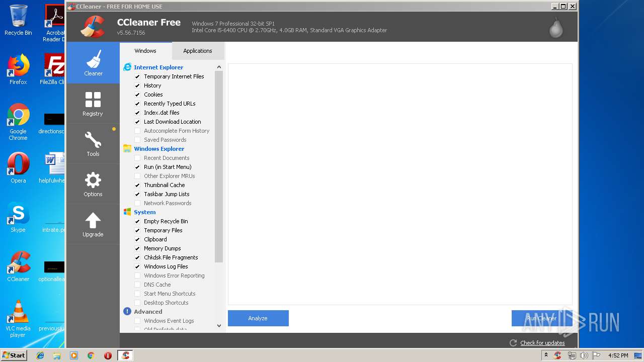Enable Recent Documents checkbox

pos(137,158)
